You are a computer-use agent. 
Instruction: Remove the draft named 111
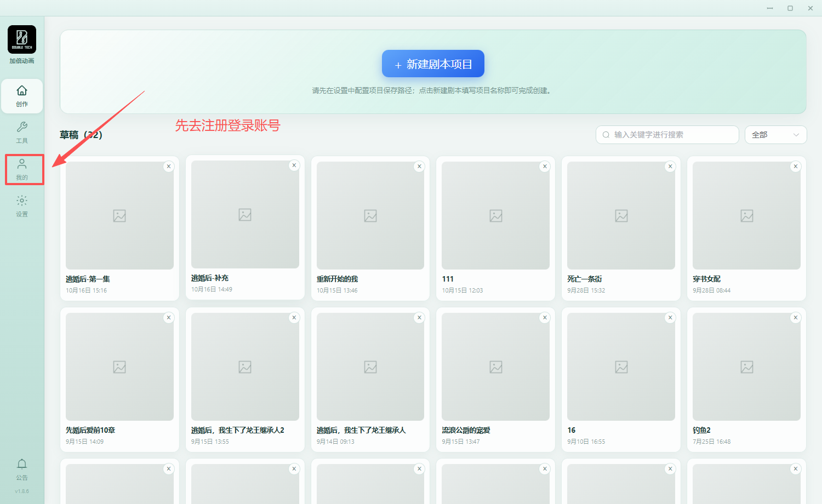coord(545,167)
